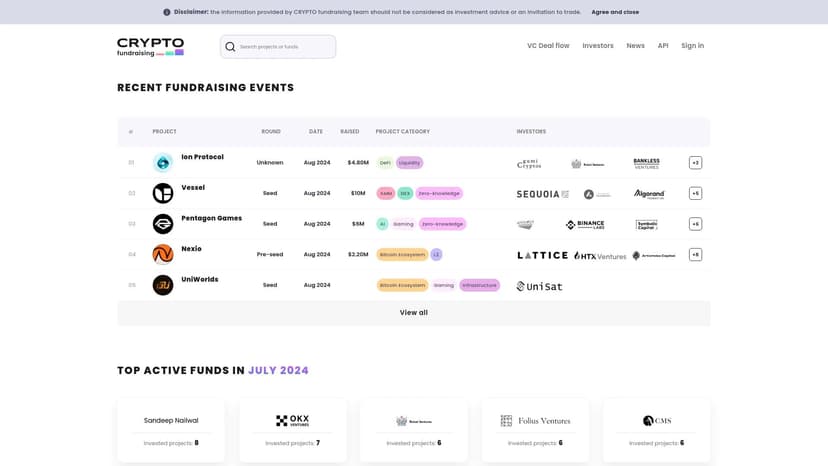Click the Lattice investor logo
This screenshot has height=466, width=828.
pyautogui.click(x=542, y=255)
